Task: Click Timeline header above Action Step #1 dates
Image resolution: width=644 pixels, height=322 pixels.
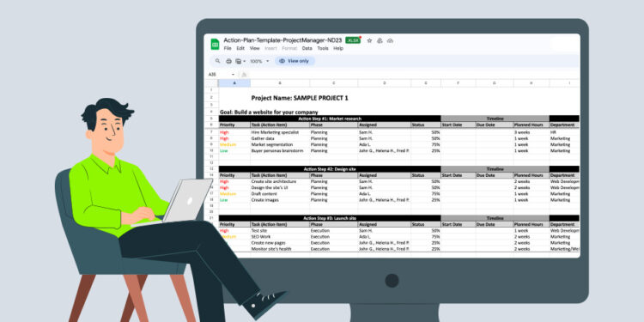Action: (x=495, y=118)
